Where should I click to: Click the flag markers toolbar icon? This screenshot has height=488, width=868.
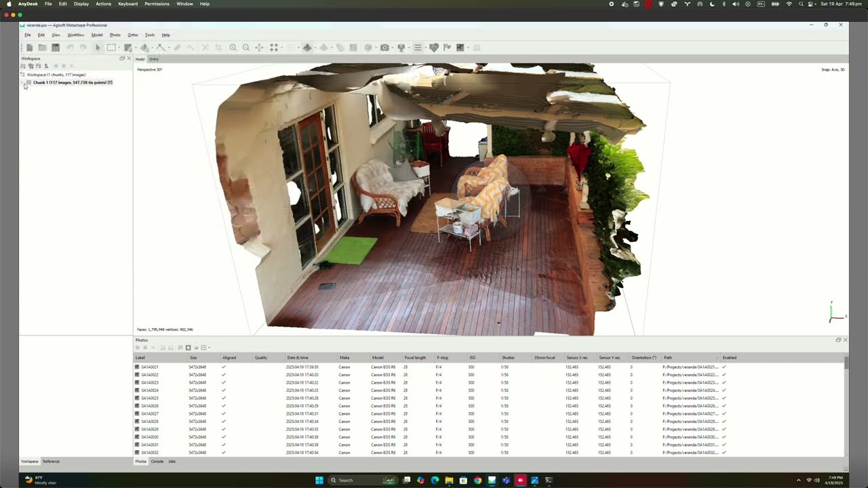(447, 47)
